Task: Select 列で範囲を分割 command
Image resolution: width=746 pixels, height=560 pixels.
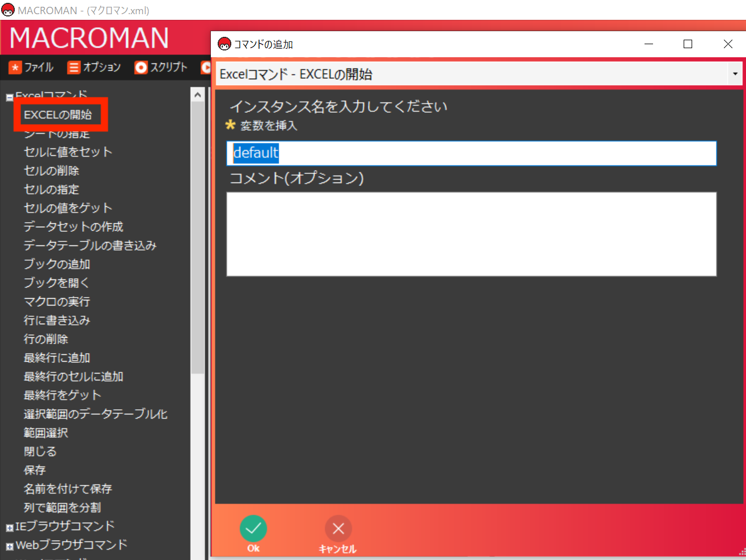Action: coord(62,507)
